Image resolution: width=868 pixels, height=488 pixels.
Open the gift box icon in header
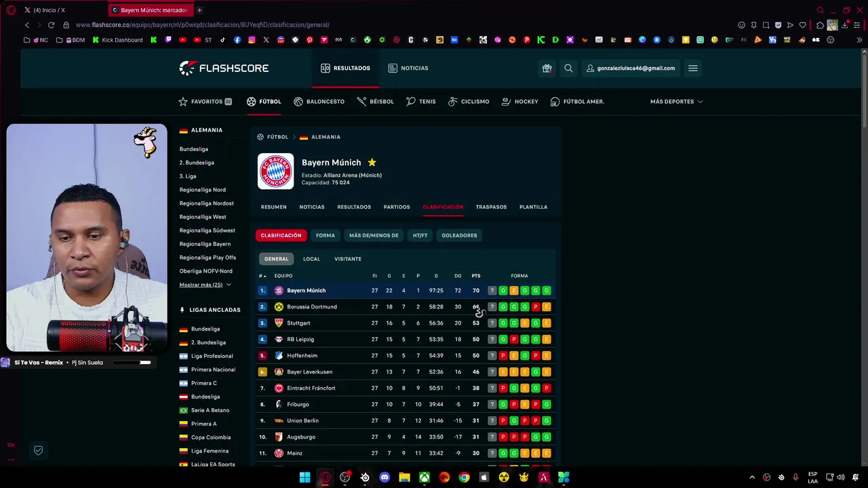[547, 68]
